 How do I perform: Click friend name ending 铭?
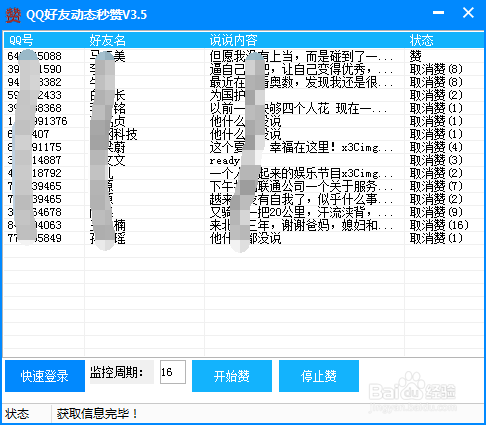(107, 108)
